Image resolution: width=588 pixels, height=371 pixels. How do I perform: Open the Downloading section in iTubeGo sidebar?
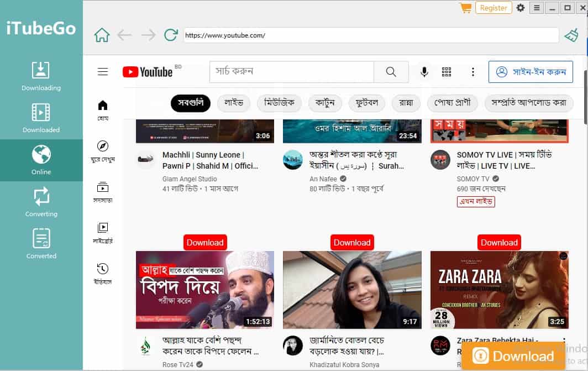coord(41,76)
